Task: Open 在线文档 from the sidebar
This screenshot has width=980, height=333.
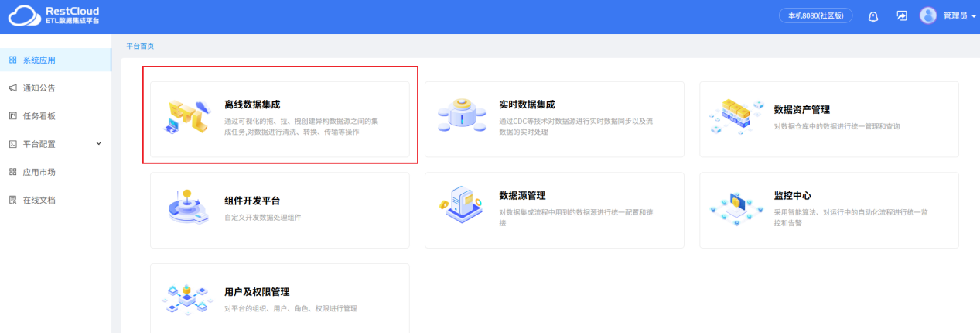Action: 56,200
